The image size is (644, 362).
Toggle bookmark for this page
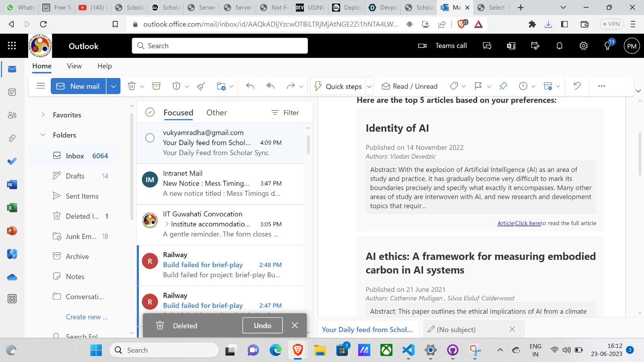[x=115, y=24]
